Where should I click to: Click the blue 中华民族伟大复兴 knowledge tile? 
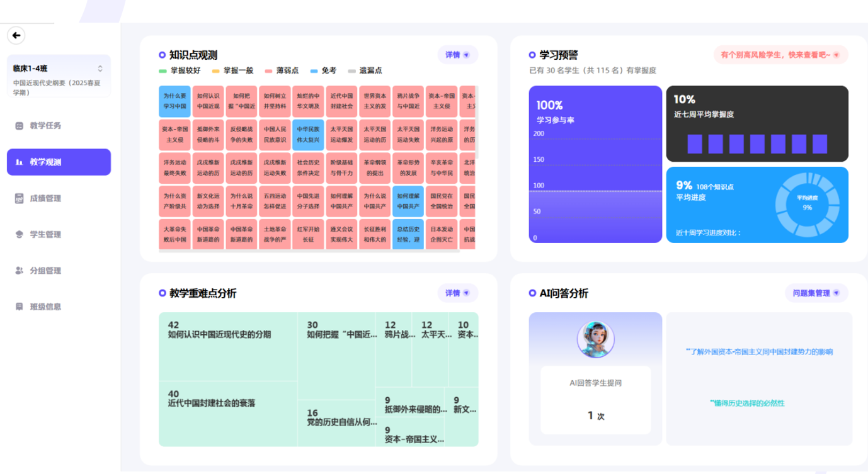click(308, 134)
